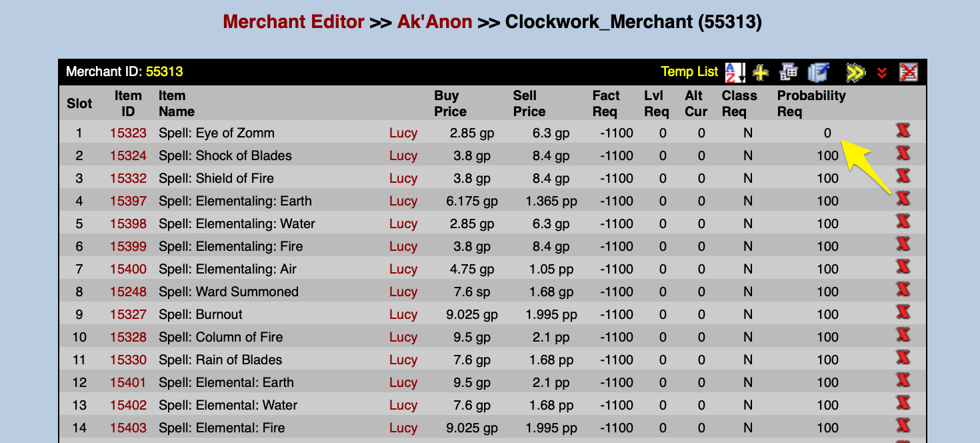Open the Temp List

point(689,71)
